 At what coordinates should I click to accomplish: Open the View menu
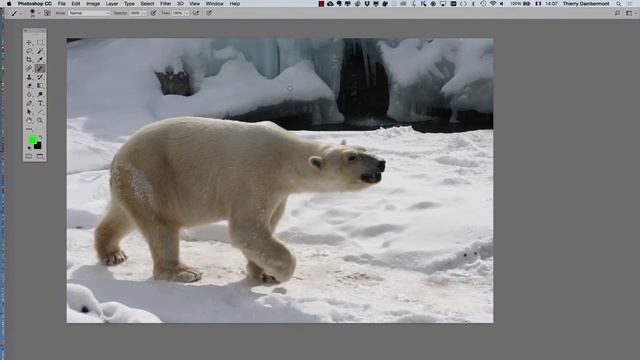195,4
